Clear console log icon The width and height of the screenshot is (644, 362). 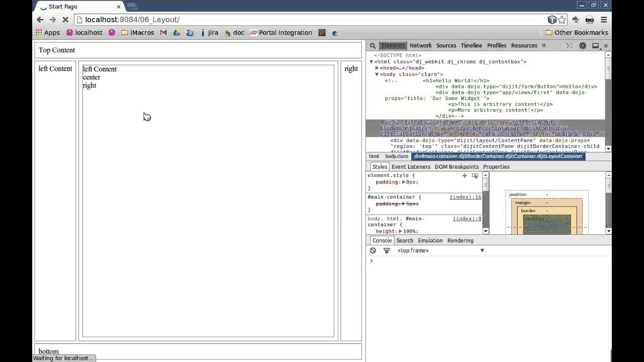[x=373, y=250]
